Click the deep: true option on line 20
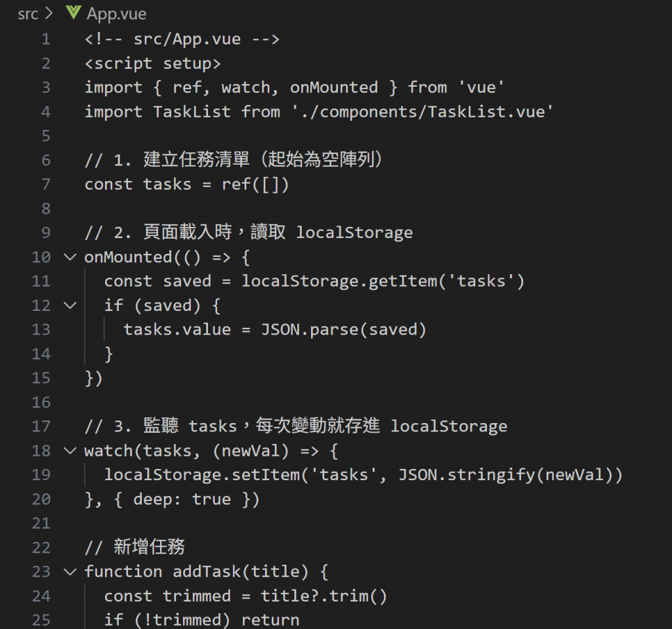Image resolution: width=672 pixels, height=629 pixels. pyautogui.click(x=182, y=500)
